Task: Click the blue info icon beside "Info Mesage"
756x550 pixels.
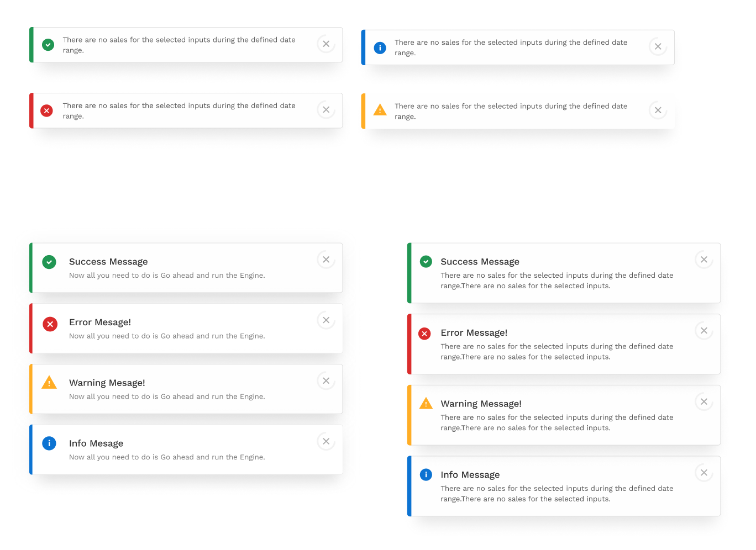Action: point(49,443)
